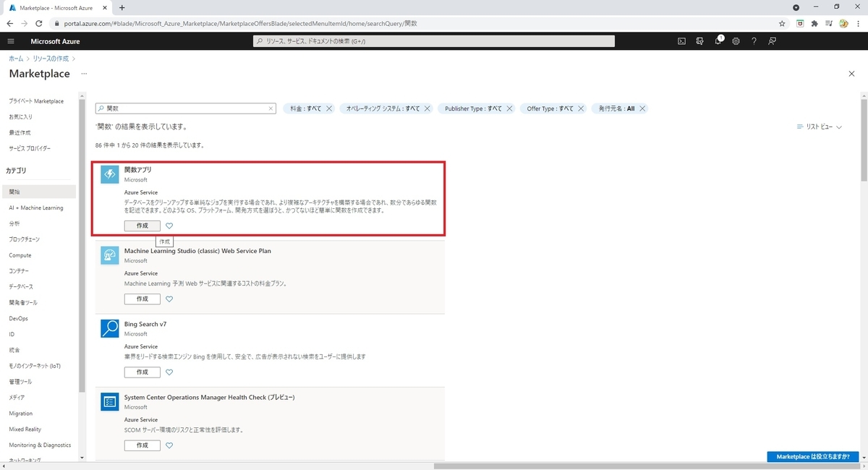The image size is (868, 470).
Task: Click the System Center Operations Manager icon
Action: [109, 401]
